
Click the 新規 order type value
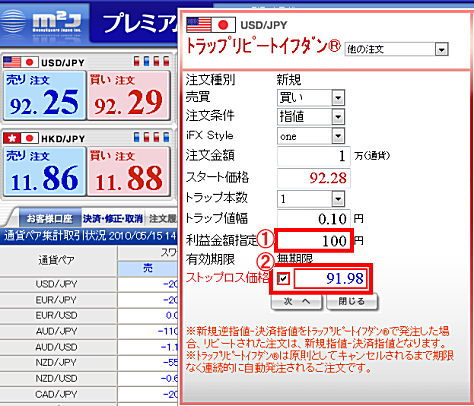(289, 79)
